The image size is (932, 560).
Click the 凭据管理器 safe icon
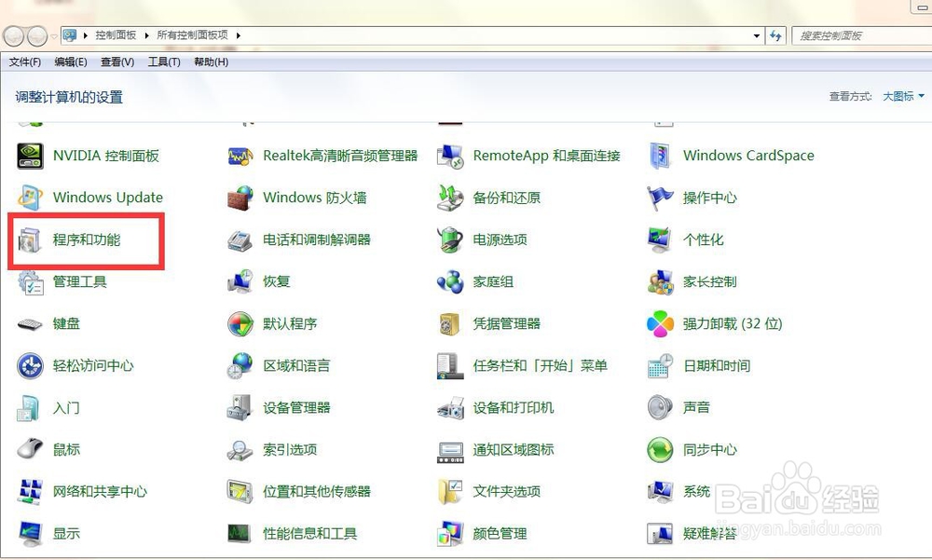[450, 324]
